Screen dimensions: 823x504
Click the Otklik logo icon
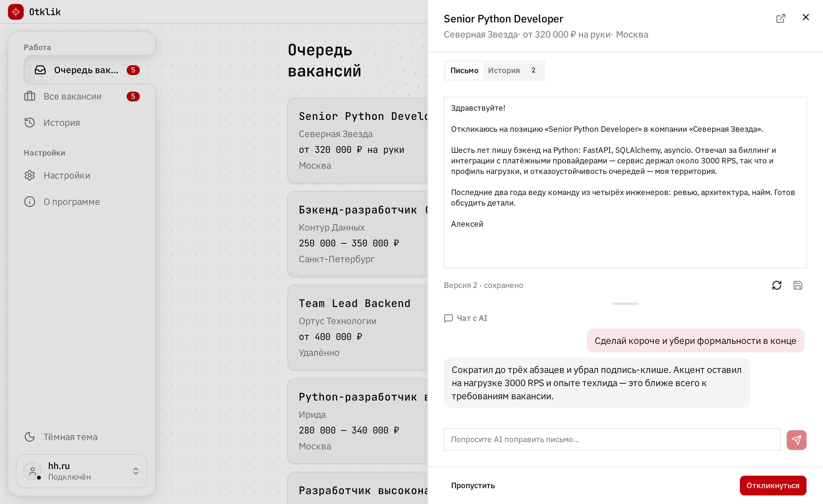tap(16, 12)
